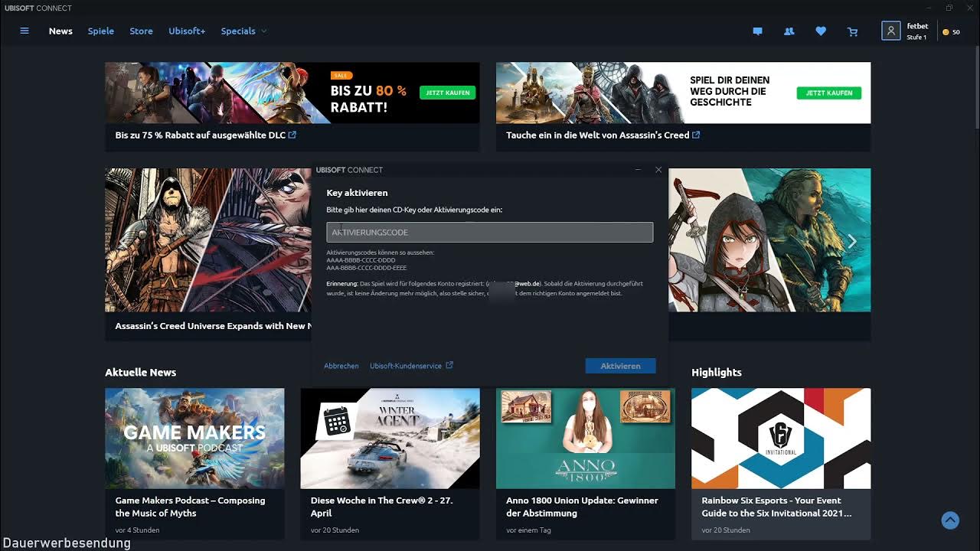The width and height of the screenshot is (980, 551).
Task: Open Game Makers Podcast thumbnail
Action: point(194,439)
